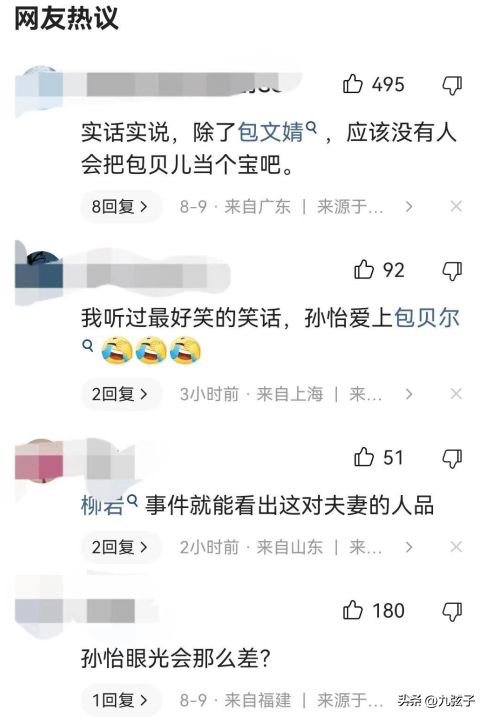Open source arrow beside 来自广东 comment
486x718 pixels.
point(409,207)
